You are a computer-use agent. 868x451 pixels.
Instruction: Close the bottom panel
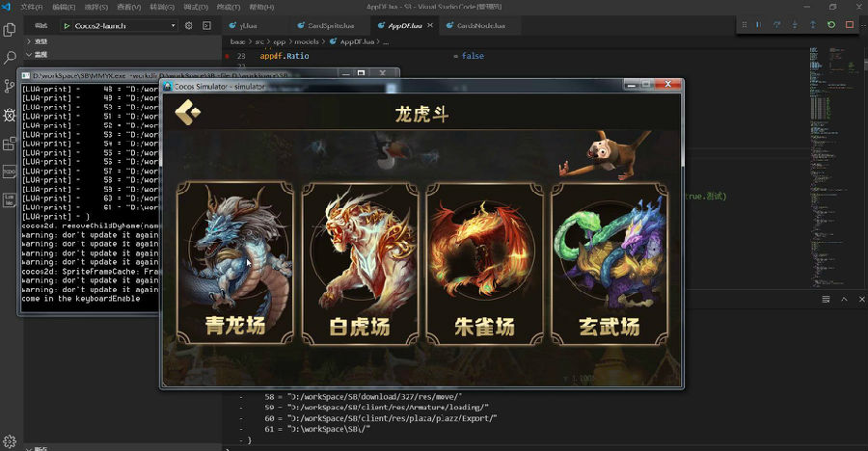pos(861,300)
